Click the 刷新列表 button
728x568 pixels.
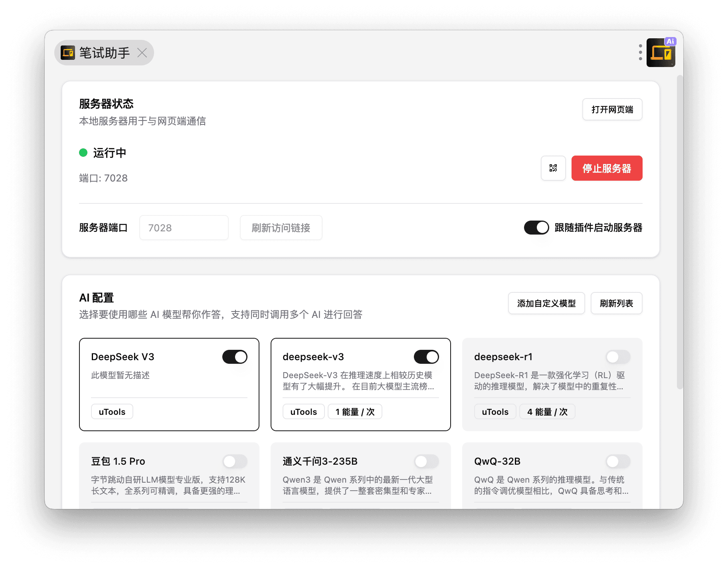click(616, 303)
